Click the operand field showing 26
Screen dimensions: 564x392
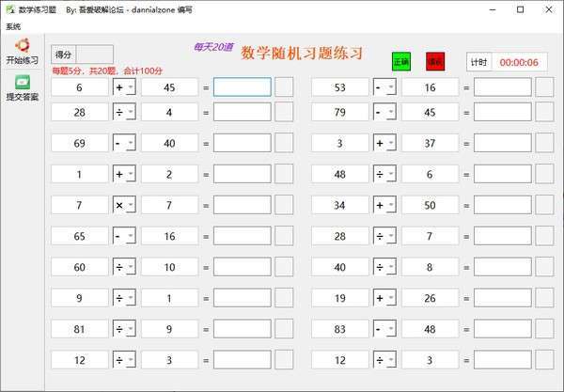coord(430,298)
